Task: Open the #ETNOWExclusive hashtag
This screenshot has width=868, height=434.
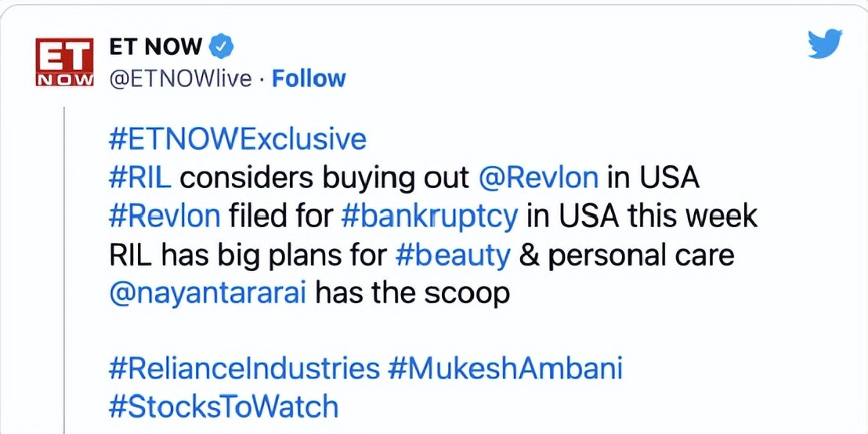Action: [237, 139]
